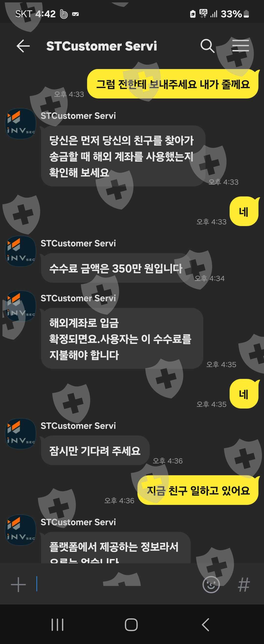The height and width of the screenshot is (644, 264).
Task: Open avatar beside 잠시만 기다려 주세요 message
Action: (21, 433)
